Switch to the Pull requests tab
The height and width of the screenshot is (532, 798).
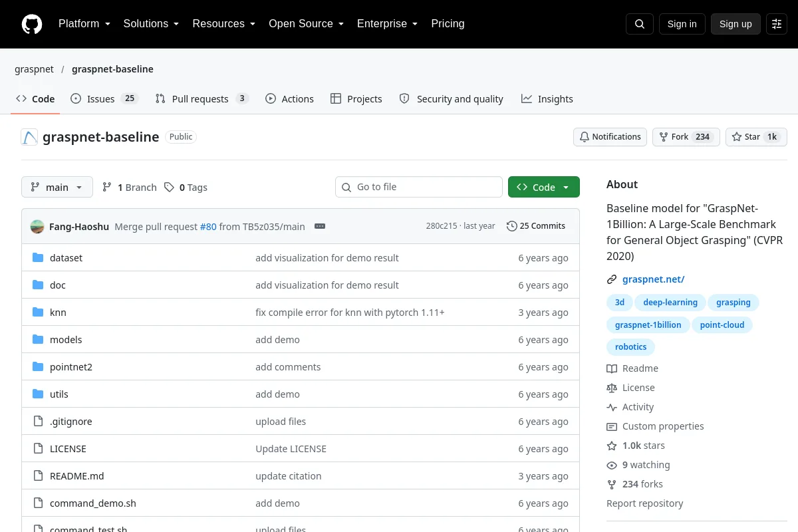201,98
